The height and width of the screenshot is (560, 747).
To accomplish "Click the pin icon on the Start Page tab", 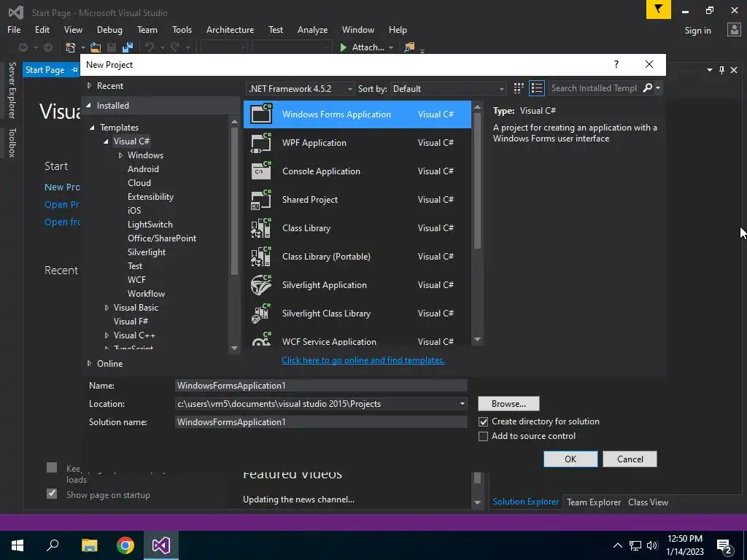I will coord(74,70).
